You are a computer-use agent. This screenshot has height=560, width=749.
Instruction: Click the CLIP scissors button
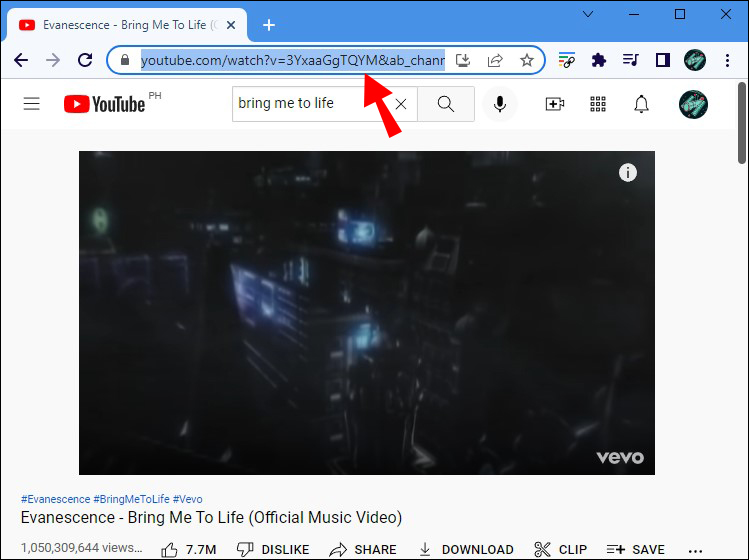[560, 550]
